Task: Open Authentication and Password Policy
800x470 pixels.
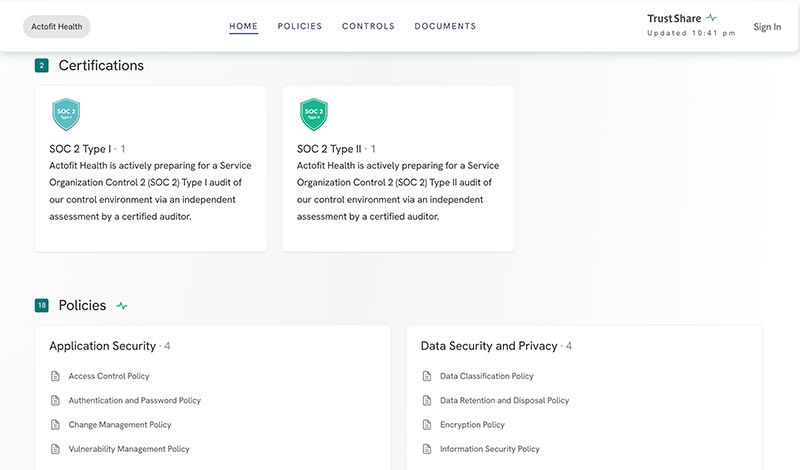Action: 135,401
